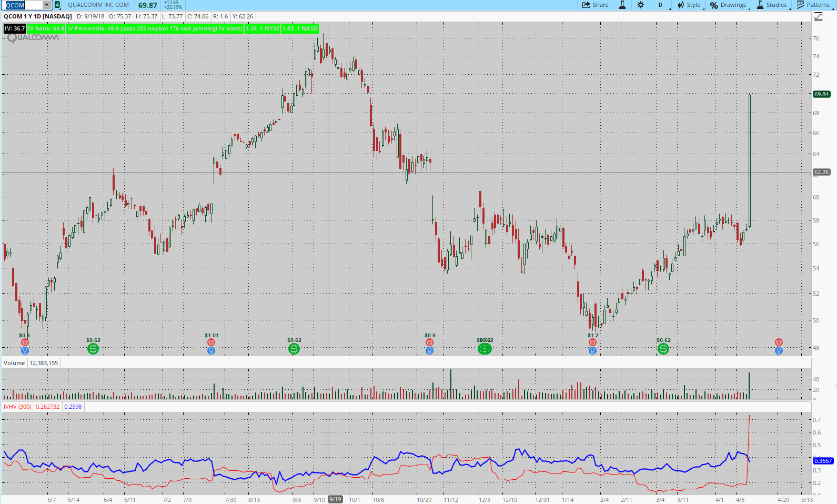The height and width of the screenshot is (504, 837).
Task: Click the blue lightbulb icon under $1.01 earnings
Action: pos(211,350)
